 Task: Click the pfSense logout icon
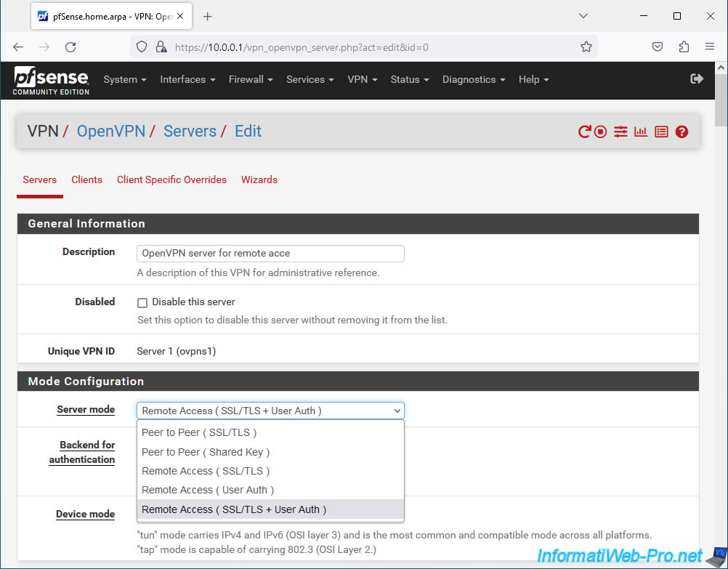697,79
